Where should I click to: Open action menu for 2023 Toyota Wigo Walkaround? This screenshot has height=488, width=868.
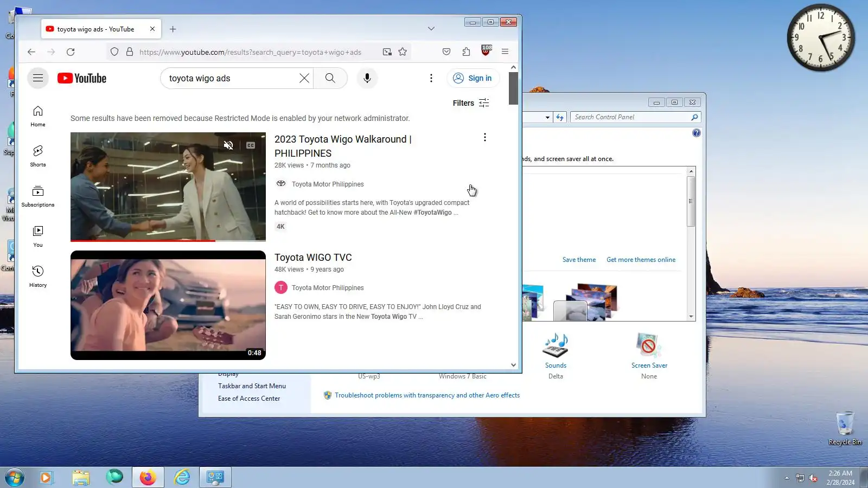pos(485,138)
